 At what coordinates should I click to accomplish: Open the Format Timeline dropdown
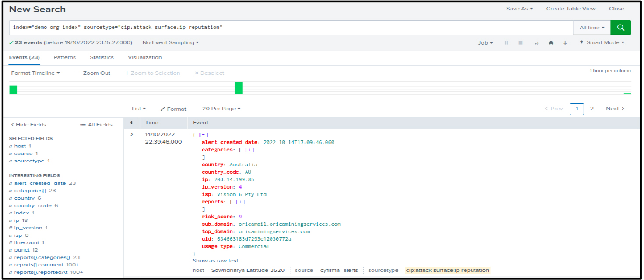35,73
